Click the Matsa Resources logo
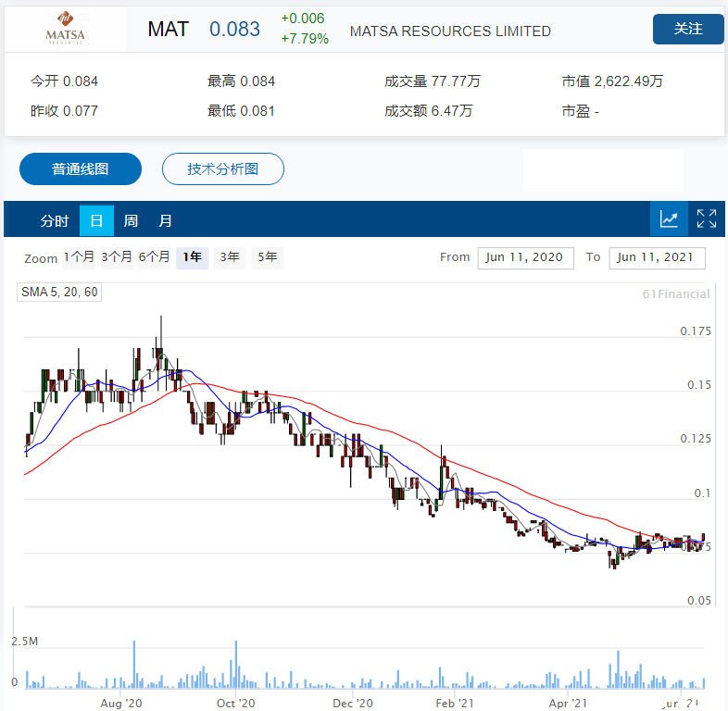728x711 pixels. tap(66, 29)
